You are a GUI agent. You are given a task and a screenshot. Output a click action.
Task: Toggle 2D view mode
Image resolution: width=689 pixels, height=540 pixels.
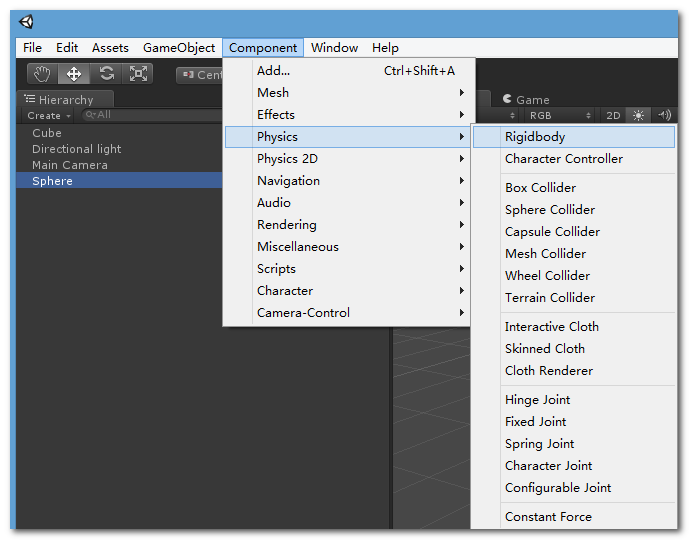click(613, 116)
